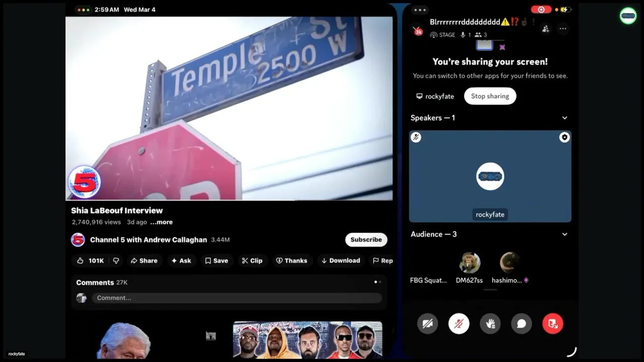Open the multitasking dots above the Discord window
The height and width of the screenshot is (362, 644).
[420, 10]
